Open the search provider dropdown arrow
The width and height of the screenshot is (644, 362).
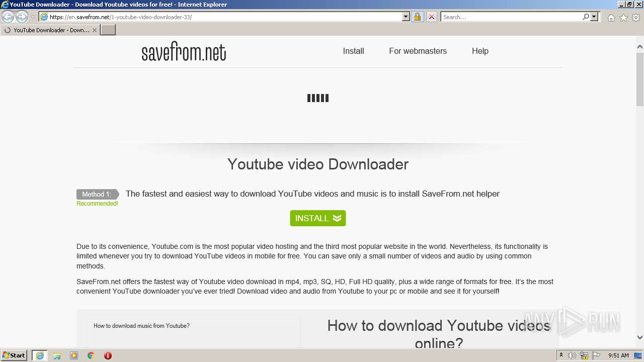[x=594, y=17]
